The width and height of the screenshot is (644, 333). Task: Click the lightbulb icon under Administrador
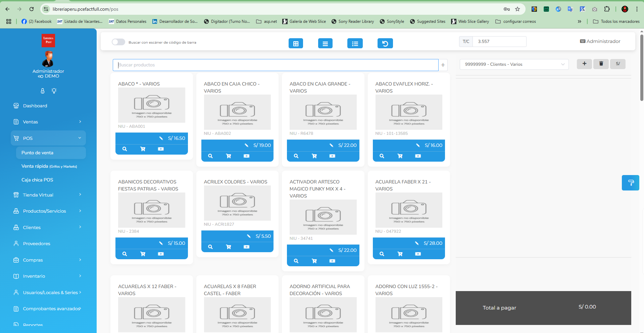click(54, 91)
